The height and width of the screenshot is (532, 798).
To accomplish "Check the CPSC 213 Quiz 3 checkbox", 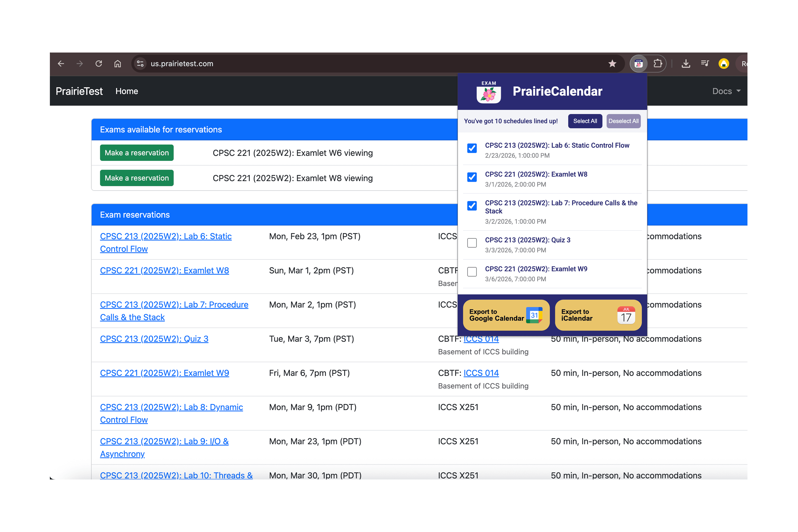I will pos(472,243).
